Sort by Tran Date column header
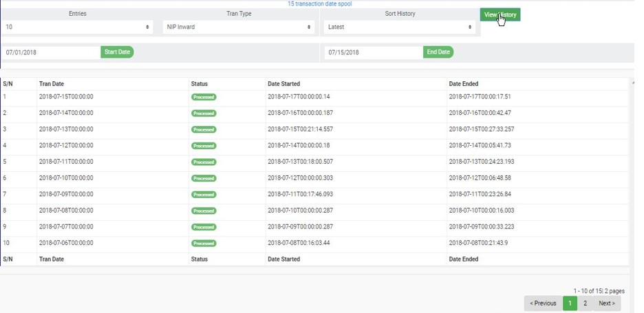 click(x=52, y=84)
